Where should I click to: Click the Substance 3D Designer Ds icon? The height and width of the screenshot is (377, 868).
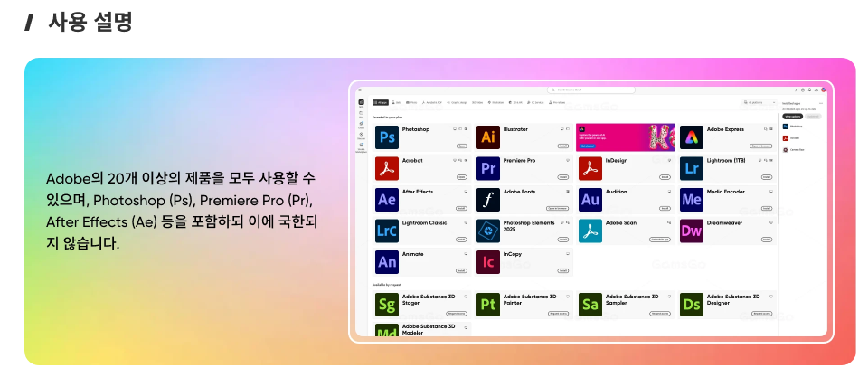[x=692, y=305]
